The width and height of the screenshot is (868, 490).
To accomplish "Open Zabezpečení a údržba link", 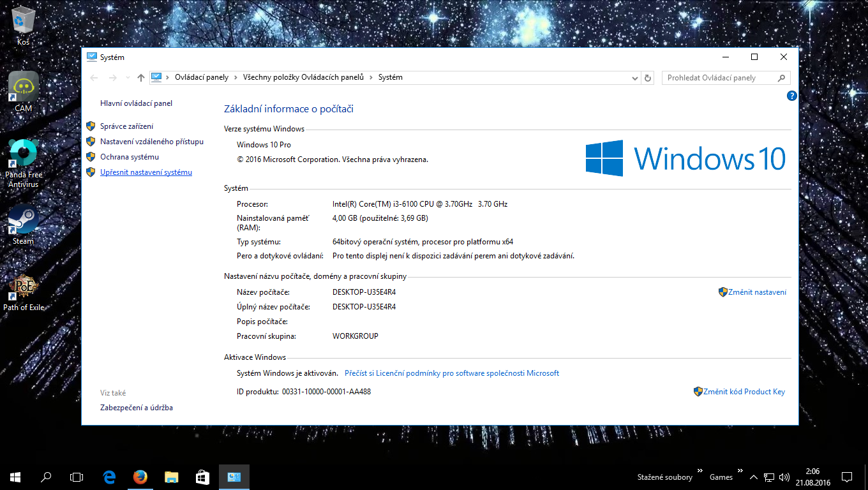I will tap(137, 408).
